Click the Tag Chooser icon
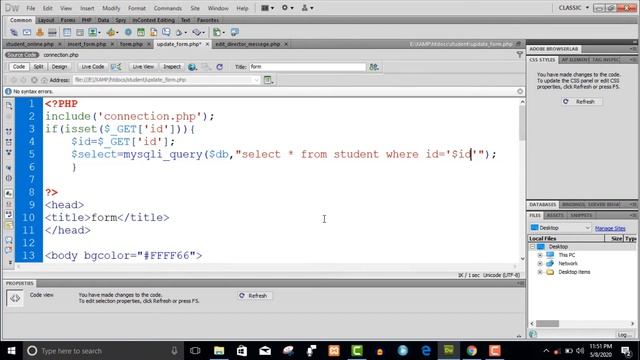Viewport: 640px width, 360px height. tap(235, 32)
